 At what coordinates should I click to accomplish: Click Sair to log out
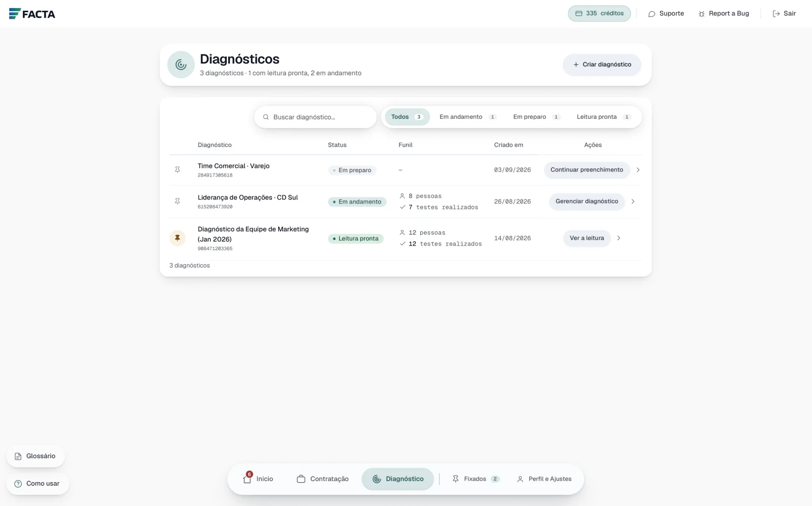click(784, 14)
